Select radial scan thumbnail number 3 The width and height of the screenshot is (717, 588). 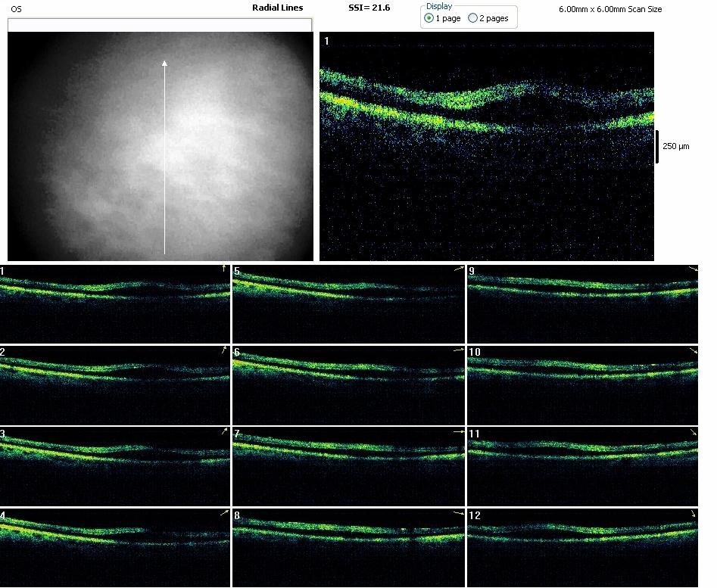pos(114,465)
